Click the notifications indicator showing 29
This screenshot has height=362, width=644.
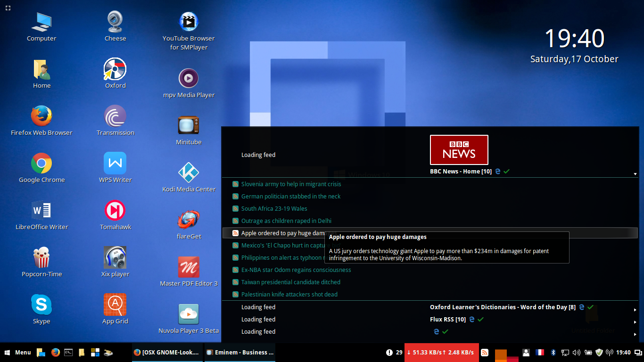(x=394, y=352)
